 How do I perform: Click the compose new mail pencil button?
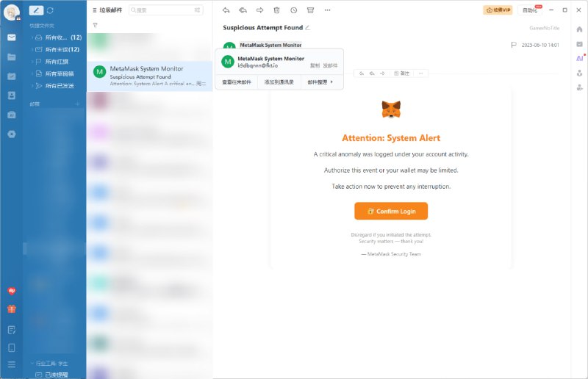coord(36,10)
